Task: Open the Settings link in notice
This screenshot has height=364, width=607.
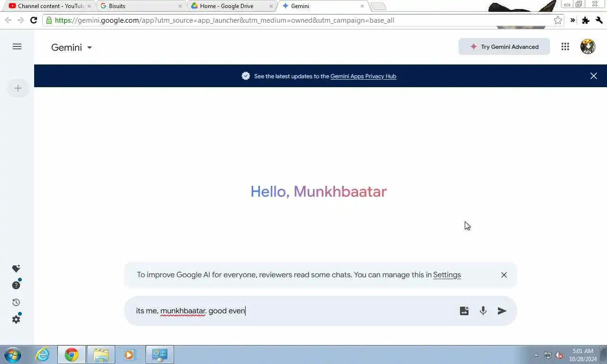Action: (x=447, y=275)
